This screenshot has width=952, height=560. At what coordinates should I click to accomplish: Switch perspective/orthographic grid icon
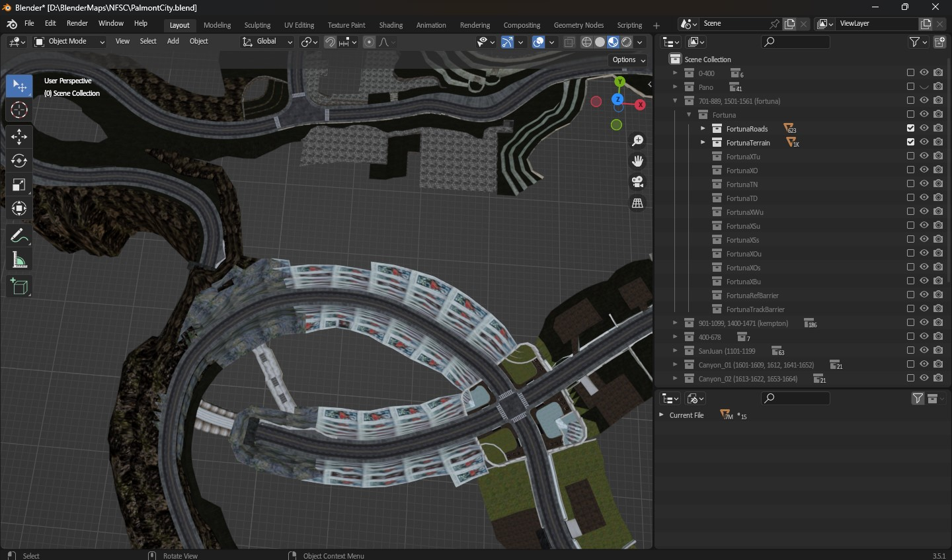[637, 203]
